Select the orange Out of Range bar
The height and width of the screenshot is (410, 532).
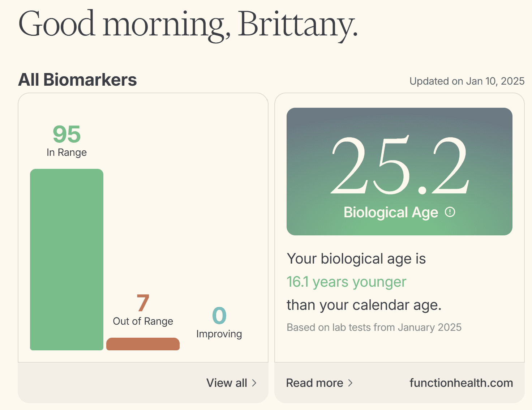(x=143, y=344)
